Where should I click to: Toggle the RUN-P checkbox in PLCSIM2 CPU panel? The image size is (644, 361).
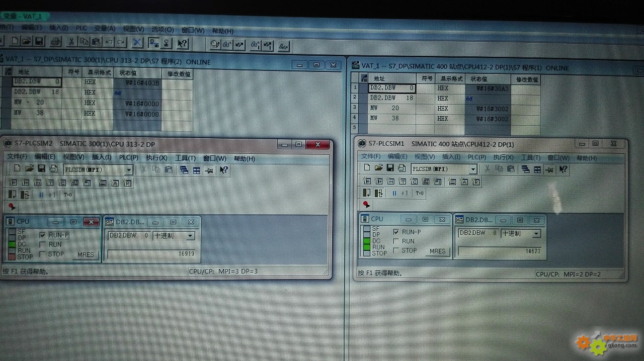pyautogui.click(x=43, y=235)
